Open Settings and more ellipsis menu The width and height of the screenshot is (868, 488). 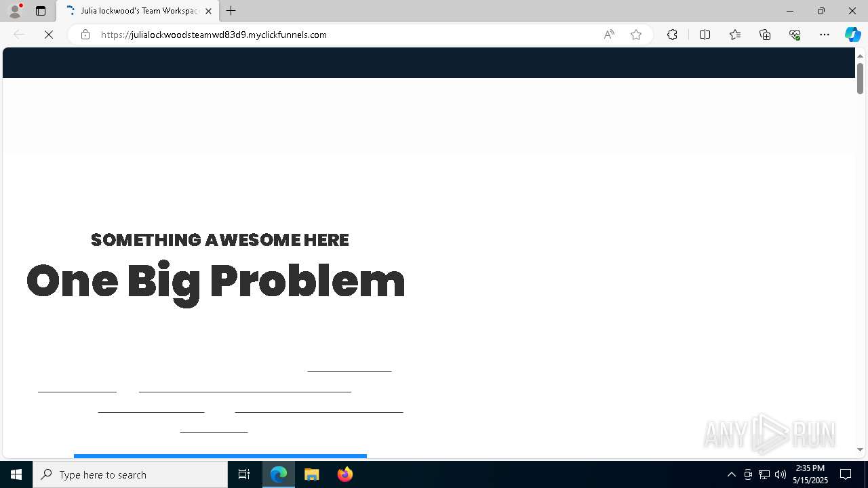click(825, 35)
